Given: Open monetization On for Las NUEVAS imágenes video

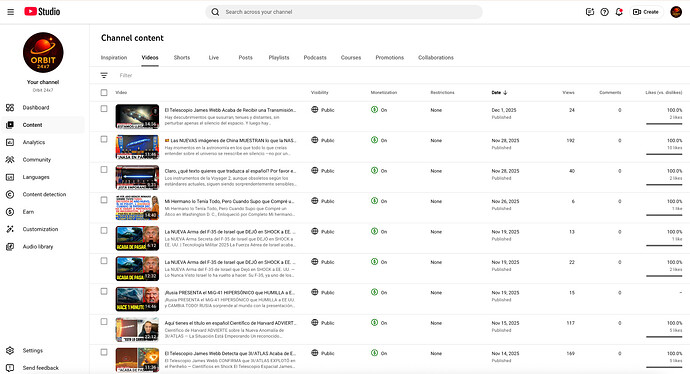Looking at the screenshot, I should (x=379, y=140).
